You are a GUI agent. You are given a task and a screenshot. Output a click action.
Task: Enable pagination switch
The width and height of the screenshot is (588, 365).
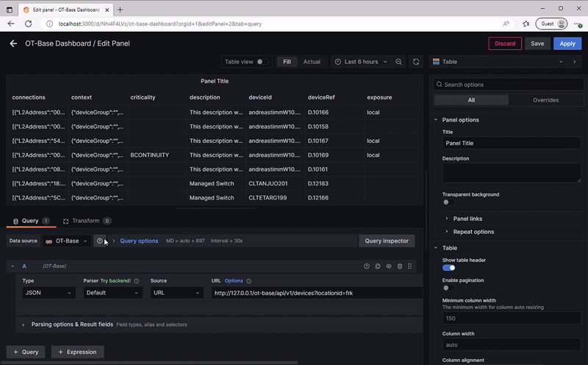(x=448, y=288)
